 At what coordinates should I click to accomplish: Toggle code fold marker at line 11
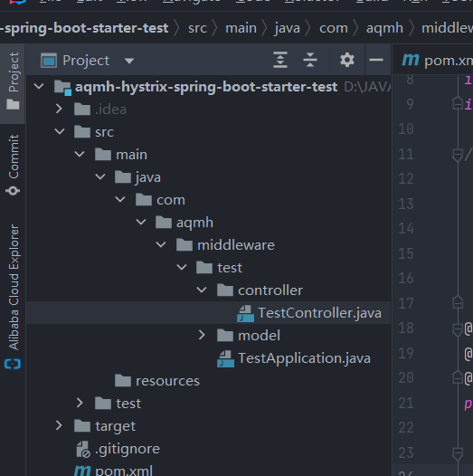tap(458, 155)
